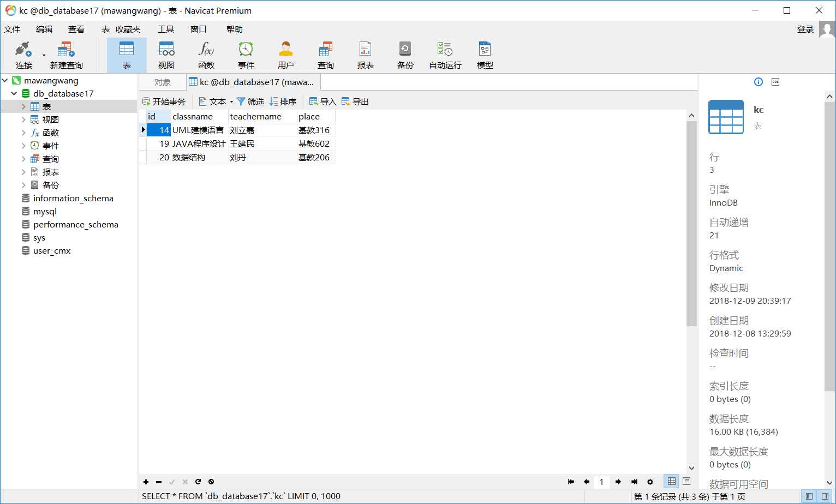Expand the 事件 tree node
836x504 pixels.
pos(23,146)
